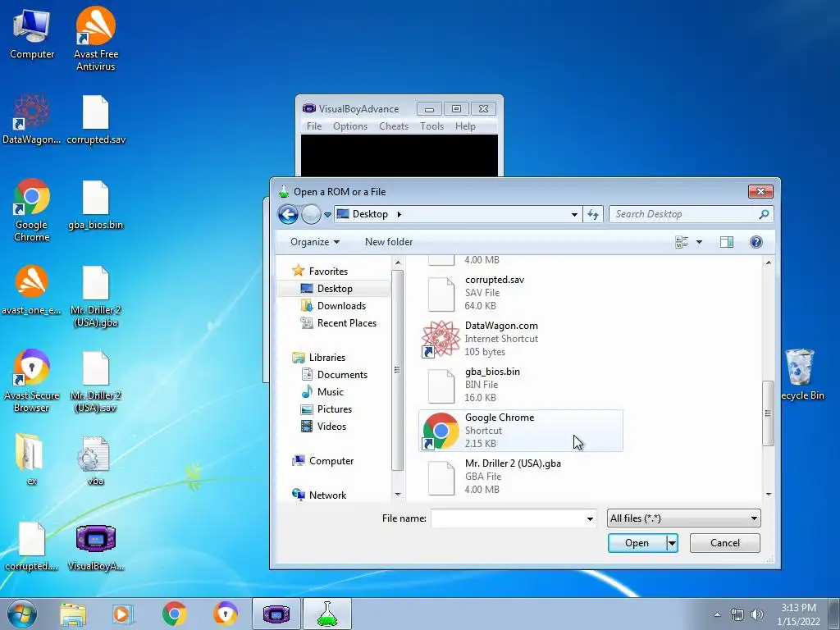The image size is (840, 630).
Task: Expand the view options dropdown arrow
Action: coord(699,242)
